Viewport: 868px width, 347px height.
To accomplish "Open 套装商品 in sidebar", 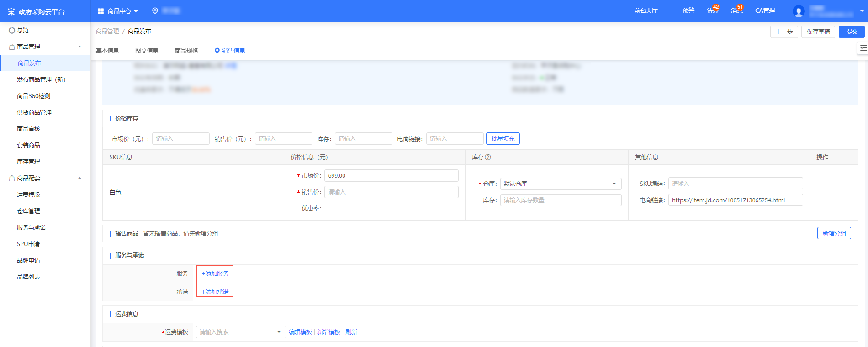I will click(28, 145).
